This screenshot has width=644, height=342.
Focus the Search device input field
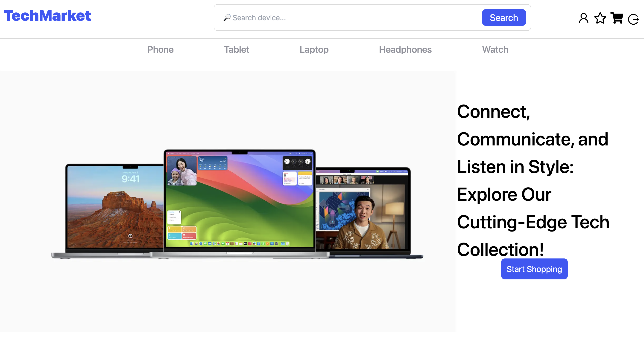350,18
